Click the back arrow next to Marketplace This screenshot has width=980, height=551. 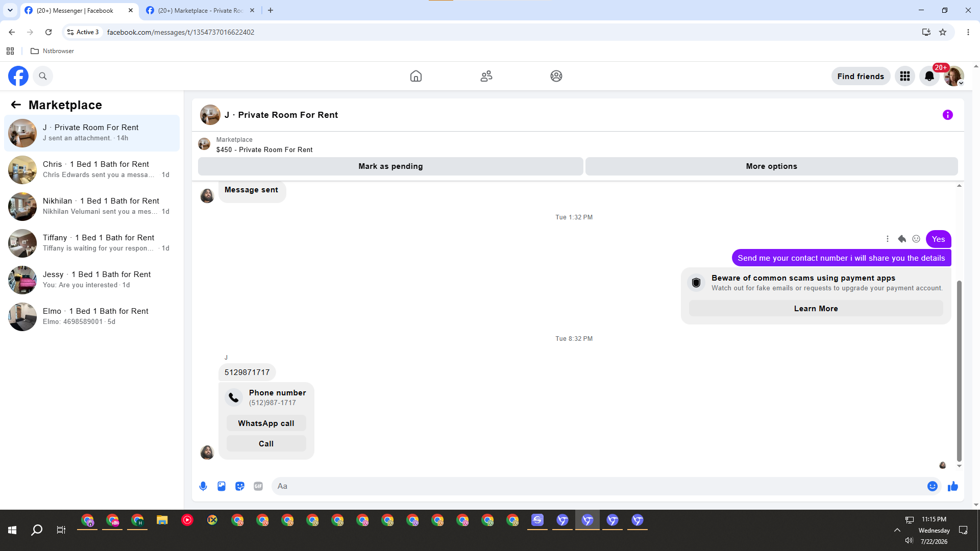(16, 105)
